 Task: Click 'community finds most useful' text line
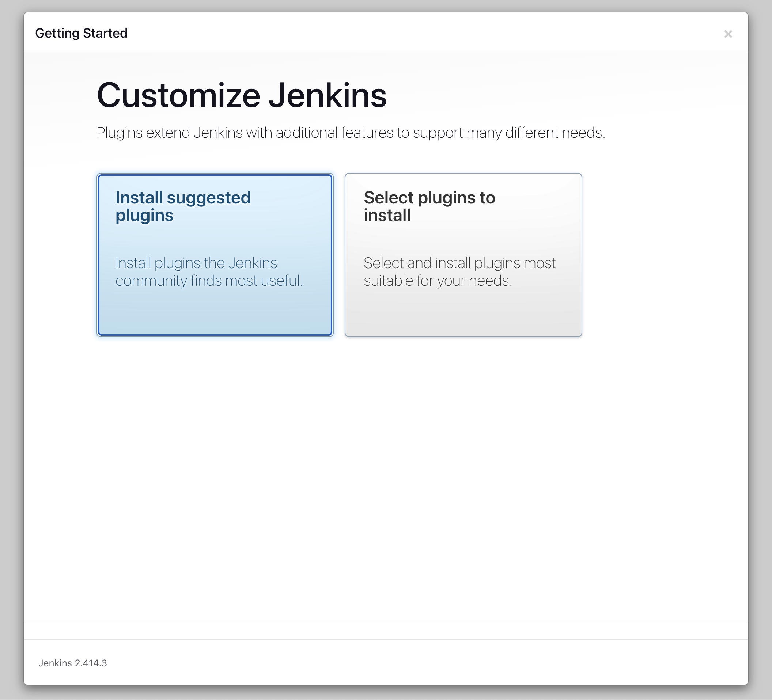(x=209, y=281)
